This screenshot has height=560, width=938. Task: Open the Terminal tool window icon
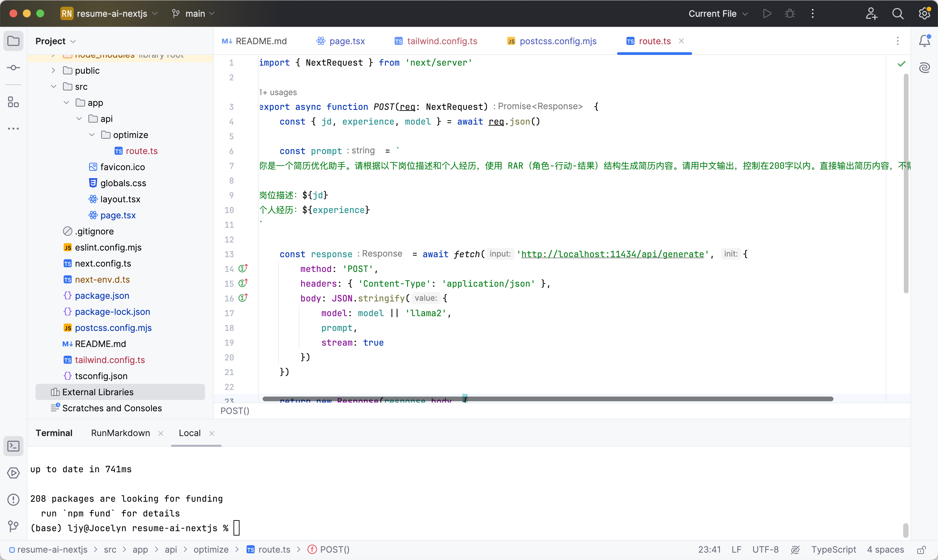click(13, 446)
